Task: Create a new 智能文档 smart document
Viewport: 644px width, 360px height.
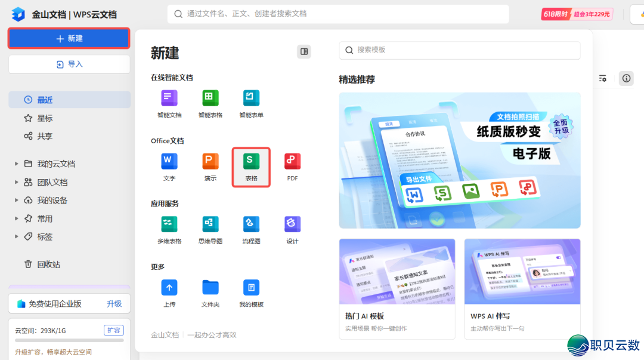Action: pyautogui.click(x=169, y=104)
